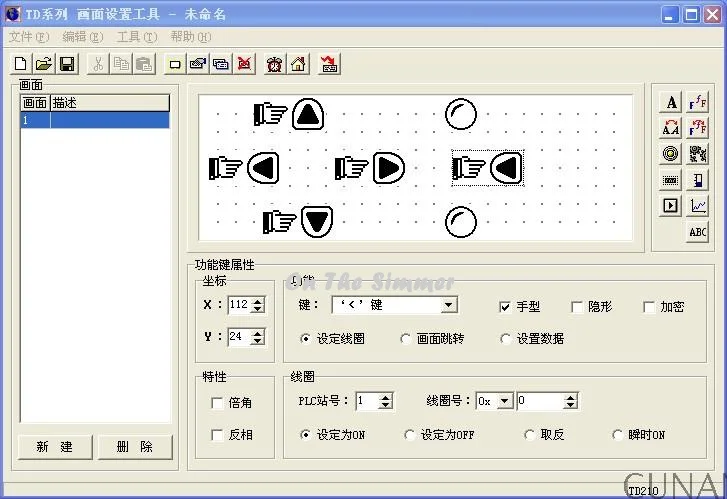Select the bottom indicator lamp on canvas
The image size is (727, 499).
[461, 222]
